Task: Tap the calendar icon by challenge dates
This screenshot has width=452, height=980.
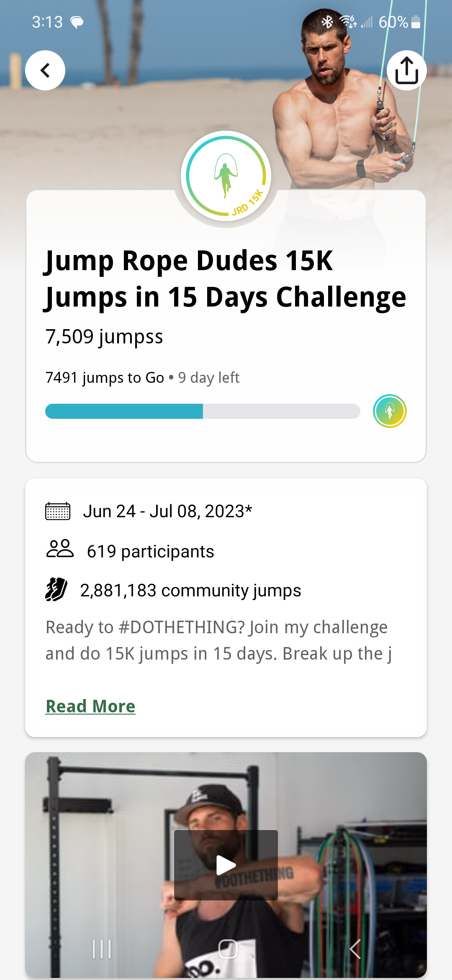Action: point(58,511)
